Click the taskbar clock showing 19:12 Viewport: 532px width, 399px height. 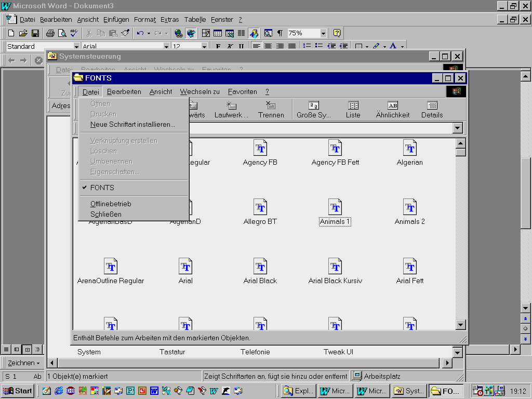[x=518, y=391]
